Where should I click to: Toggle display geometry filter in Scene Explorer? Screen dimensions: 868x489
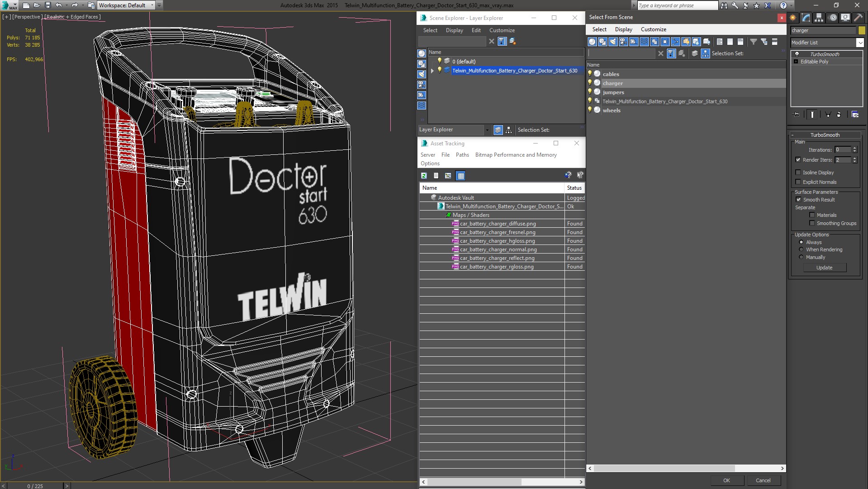pyautogui.click(x=422, y=53)
